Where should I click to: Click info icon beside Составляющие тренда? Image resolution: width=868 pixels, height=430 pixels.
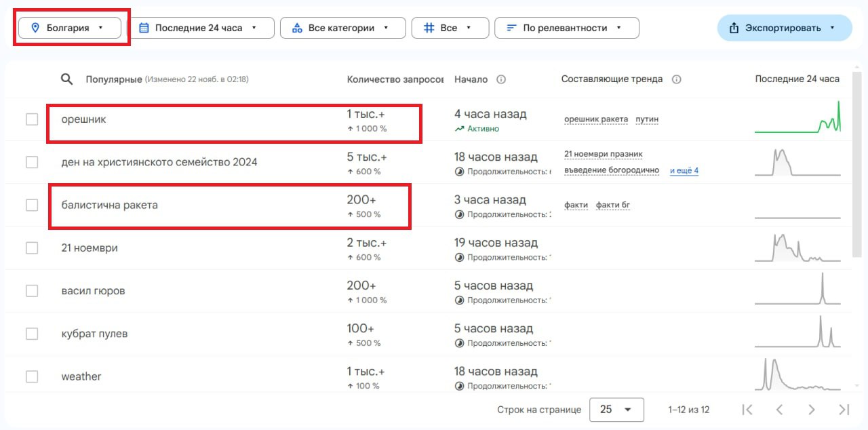676,79
